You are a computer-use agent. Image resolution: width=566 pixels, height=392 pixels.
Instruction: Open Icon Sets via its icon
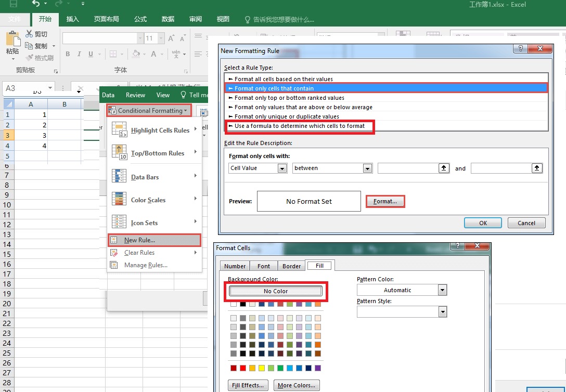[x=119, y=222]
